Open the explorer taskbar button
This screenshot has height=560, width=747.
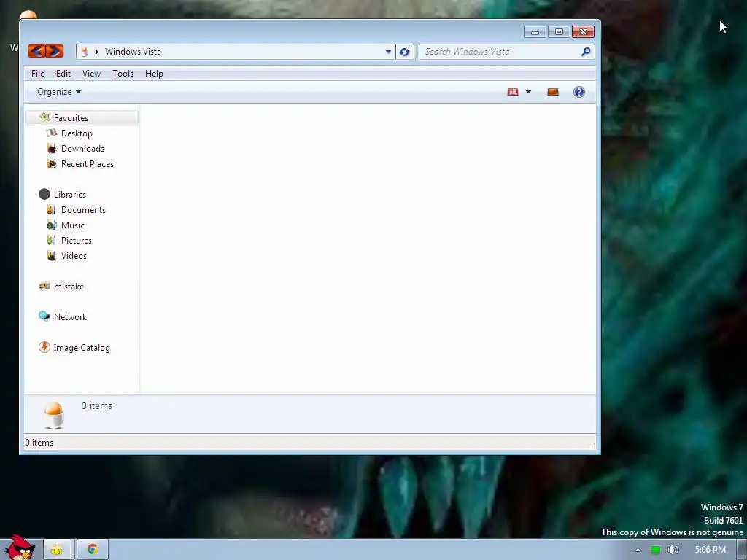tap(57, 550)
